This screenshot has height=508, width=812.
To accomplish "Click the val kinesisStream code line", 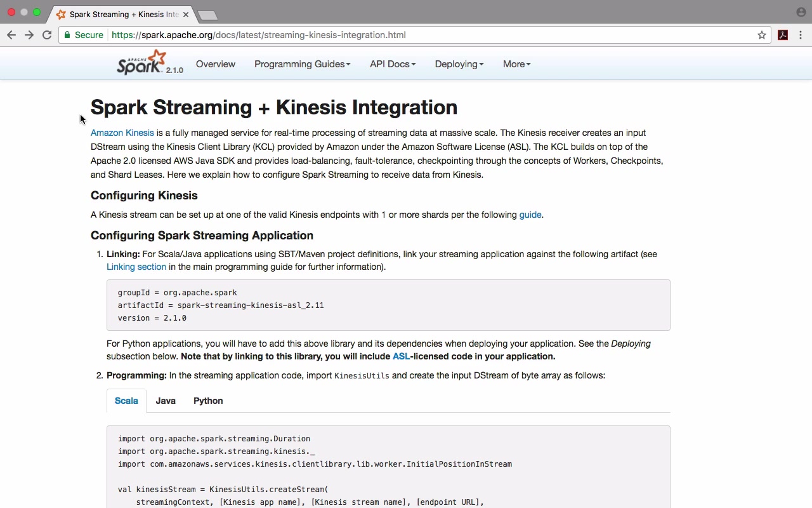I will [223, 490].
